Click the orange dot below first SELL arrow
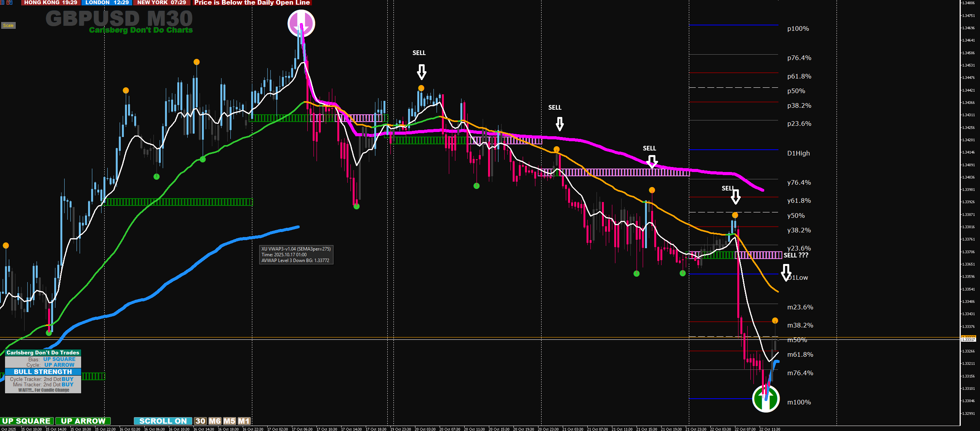 (x=421, y=88)
